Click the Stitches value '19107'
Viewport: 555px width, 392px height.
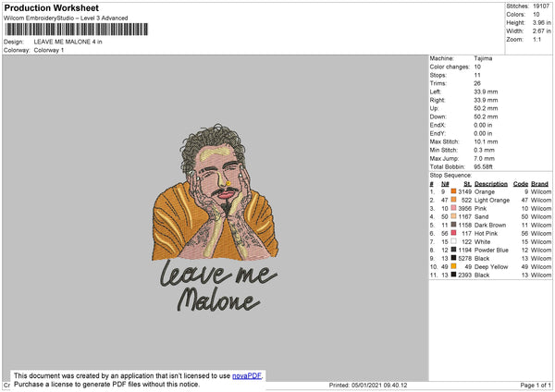[541, 6]
